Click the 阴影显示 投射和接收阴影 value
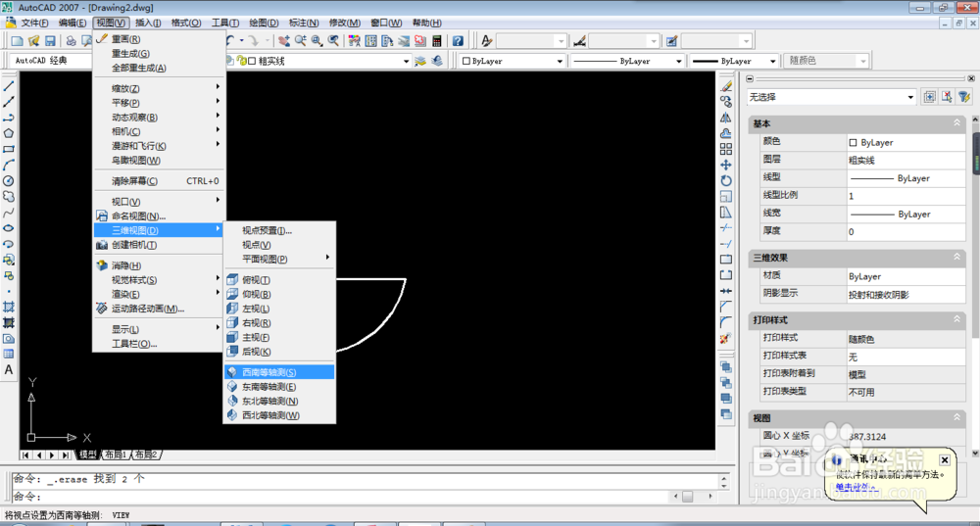 [906, 294]
